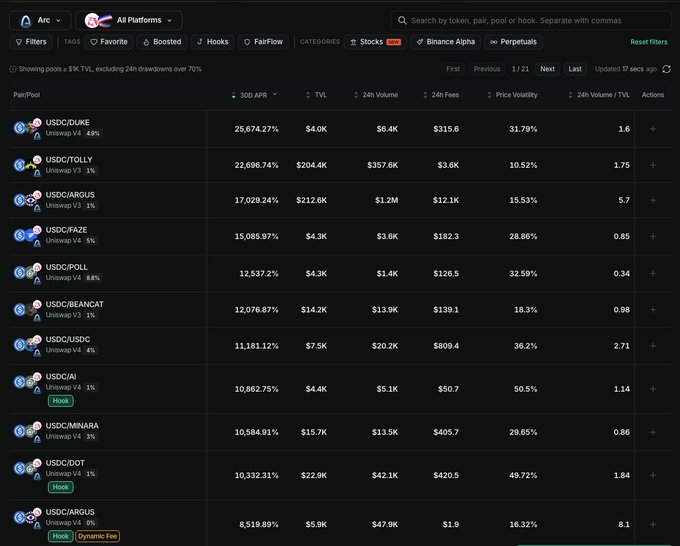
Task: Open the USDC/MINARA pool name
Action: pyautogui.click(x=72, y=426)
